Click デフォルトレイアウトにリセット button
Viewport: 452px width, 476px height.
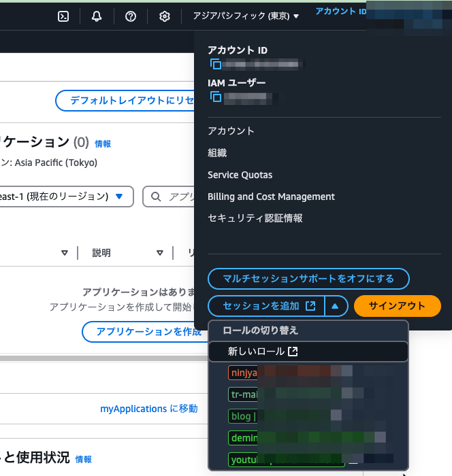(x=125, y=101)
